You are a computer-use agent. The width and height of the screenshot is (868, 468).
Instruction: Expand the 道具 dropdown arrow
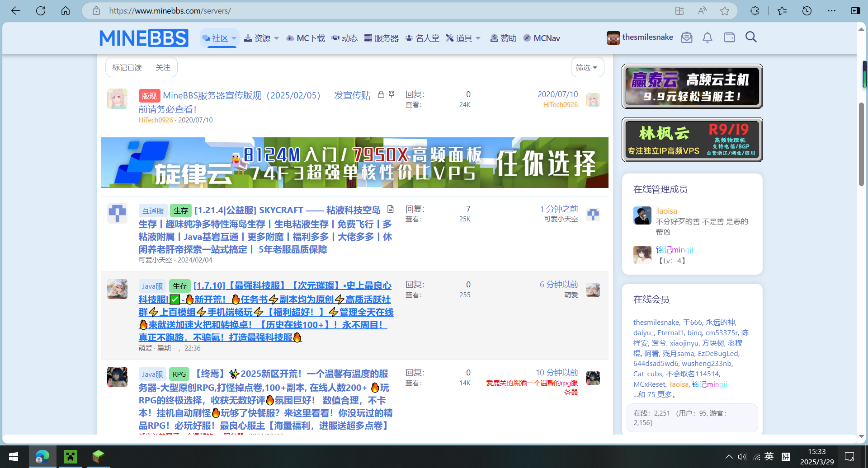point(478,38)
